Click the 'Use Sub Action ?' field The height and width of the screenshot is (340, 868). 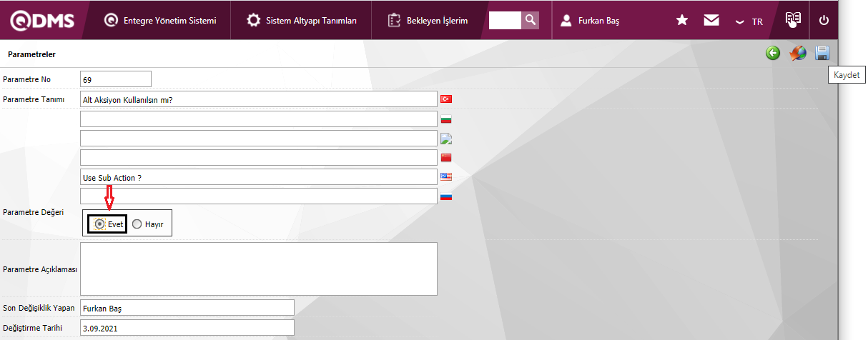(x=259, y=176)
